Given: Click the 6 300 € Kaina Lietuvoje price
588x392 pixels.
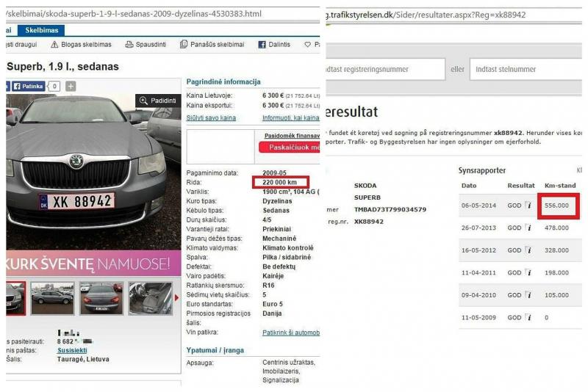Looking at the screenshot, I should [x=273, y=95].
